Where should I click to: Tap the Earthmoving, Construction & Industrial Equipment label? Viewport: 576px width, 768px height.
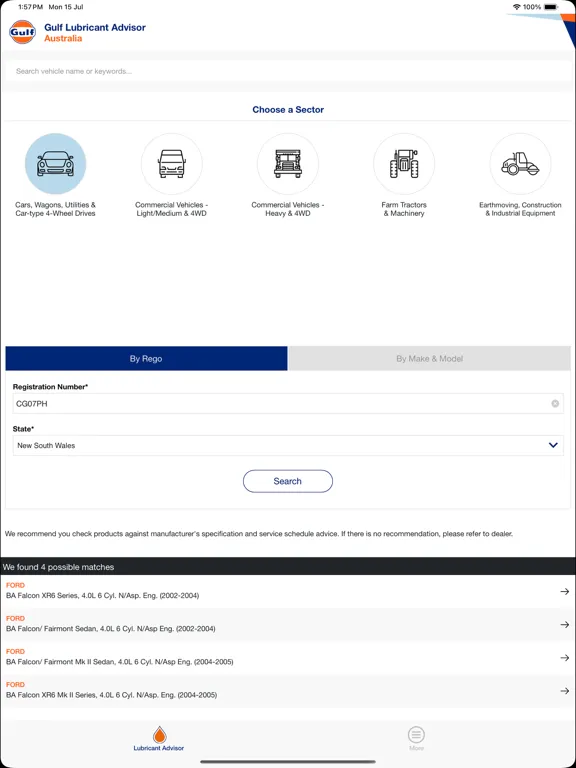click(520, 209)
